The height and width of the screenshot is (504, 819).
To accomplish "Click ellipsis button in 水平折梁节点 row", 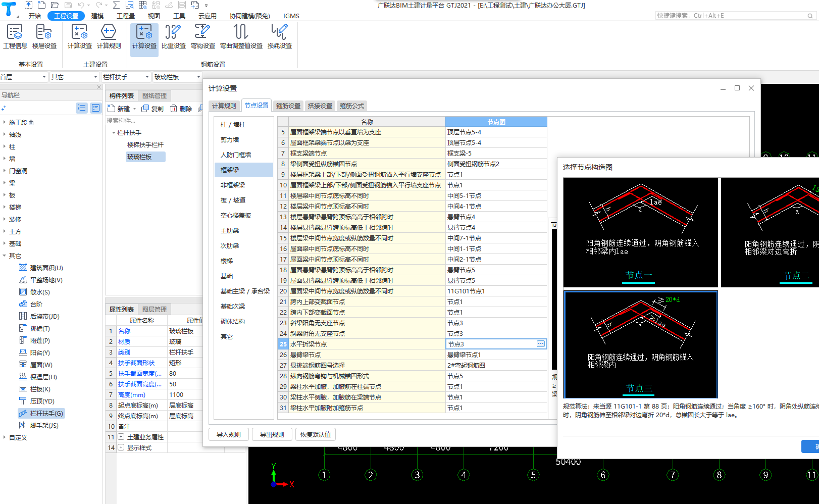I will pyautogui.click(x=541, y=344).
